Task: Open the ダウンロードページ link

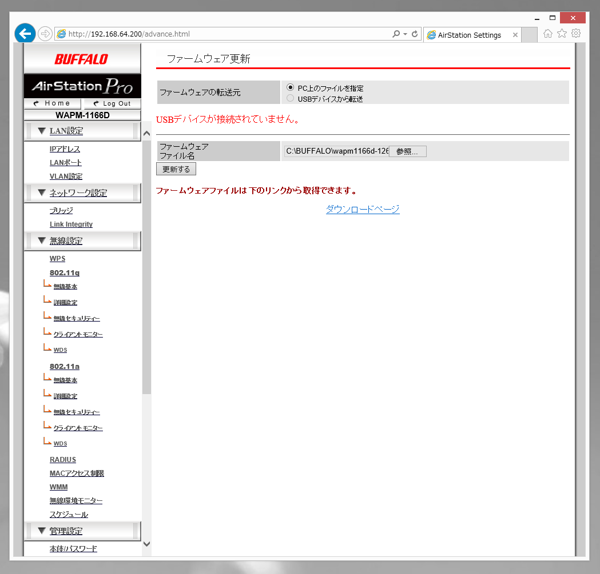Action: tap(362, 209)
